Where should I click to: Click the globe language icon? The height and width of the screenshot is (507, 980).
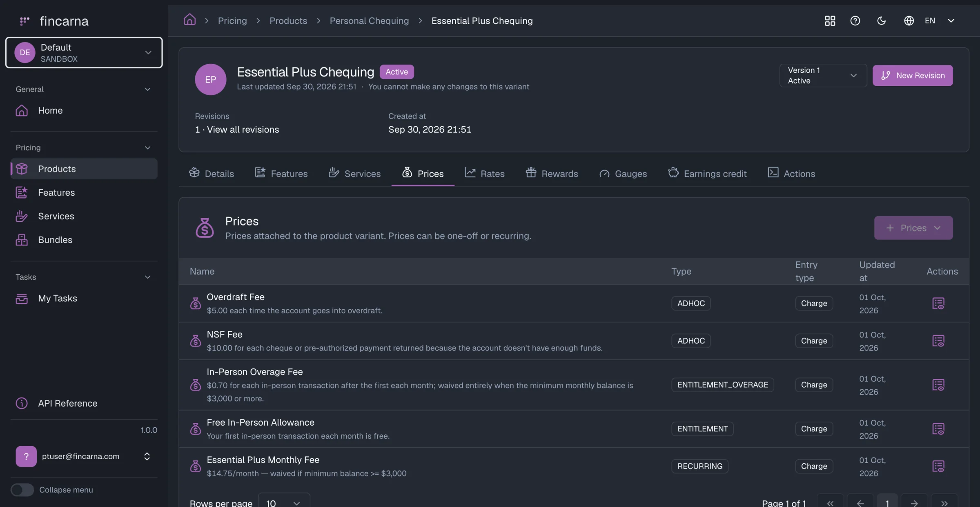coord(909,20)
